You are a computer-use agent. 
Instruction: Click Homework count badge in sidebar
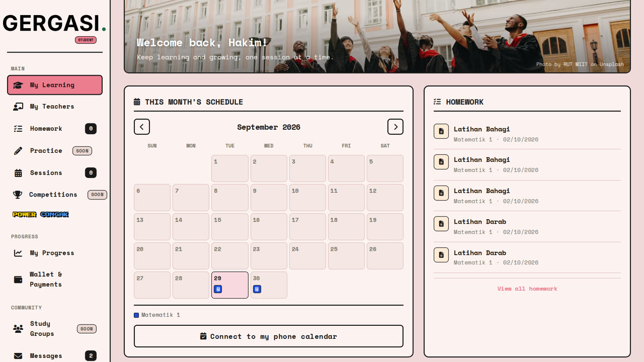[91, 129]
